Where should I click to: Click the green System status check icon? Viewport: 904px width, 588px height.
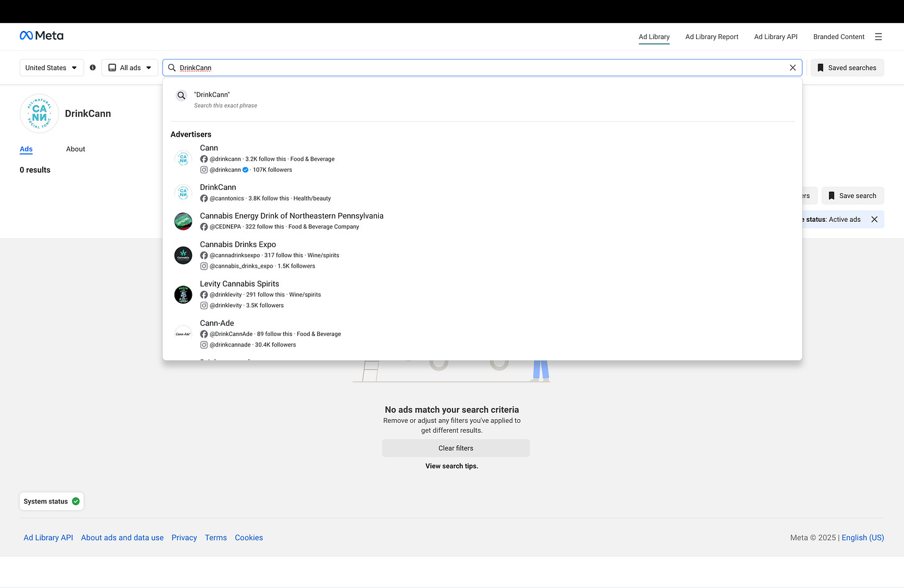click(76, 501)
